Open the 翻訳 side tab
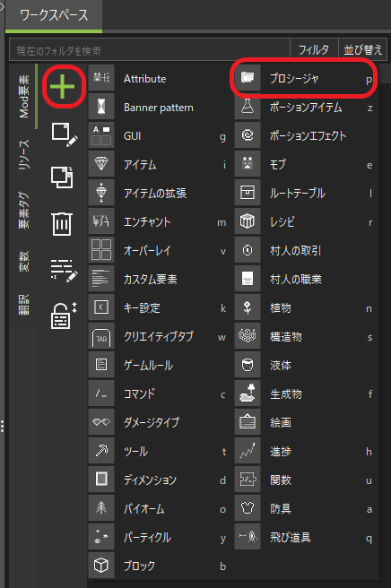This screenshot has width=391, height=588. pos(23,304)
